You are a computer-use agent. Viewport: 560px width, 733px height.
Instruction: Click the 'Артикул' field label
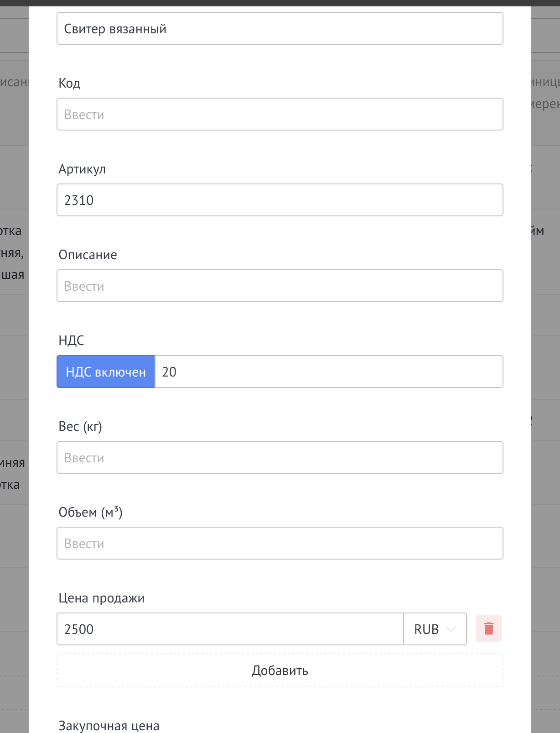click(x=82, y=169)
